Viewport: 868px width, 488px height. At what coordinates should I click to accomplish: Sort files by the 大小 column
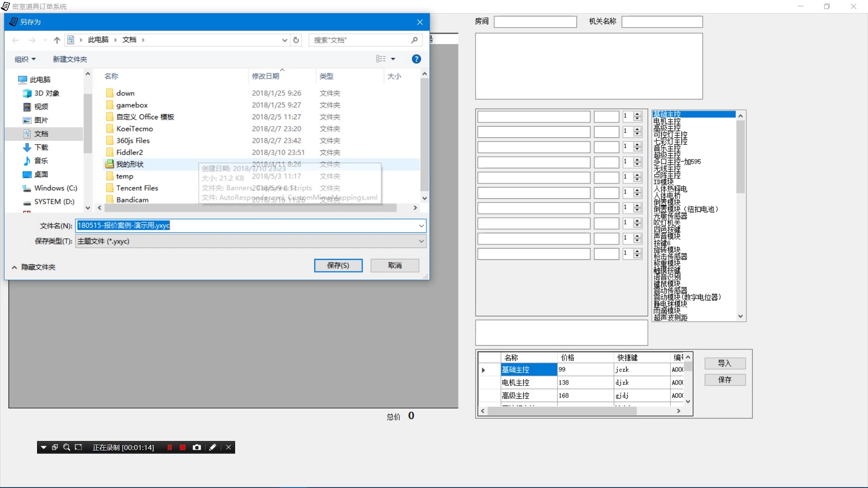394,76
